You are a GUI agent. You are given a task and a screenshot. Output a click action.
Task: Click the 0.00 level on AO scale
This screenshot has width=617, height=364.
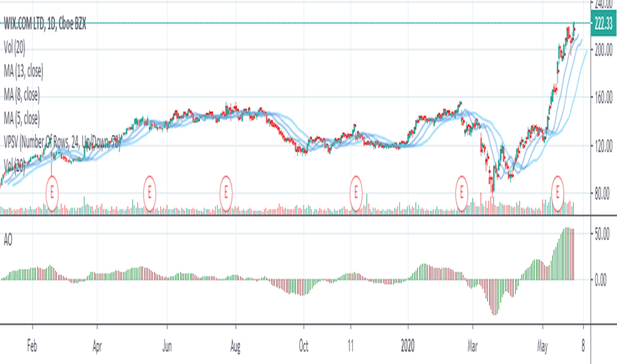(601, 281)
